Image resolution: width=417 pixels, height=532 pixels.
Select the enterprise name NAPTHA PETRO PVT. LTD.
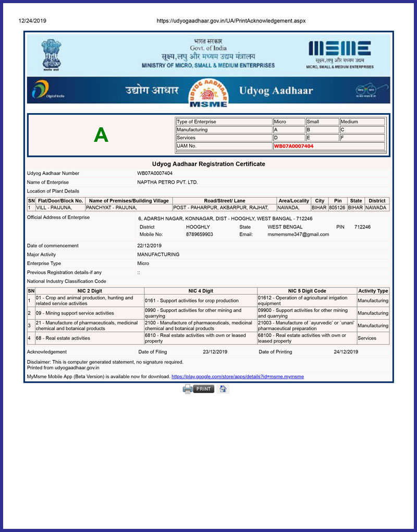click(x=167, y=183)
